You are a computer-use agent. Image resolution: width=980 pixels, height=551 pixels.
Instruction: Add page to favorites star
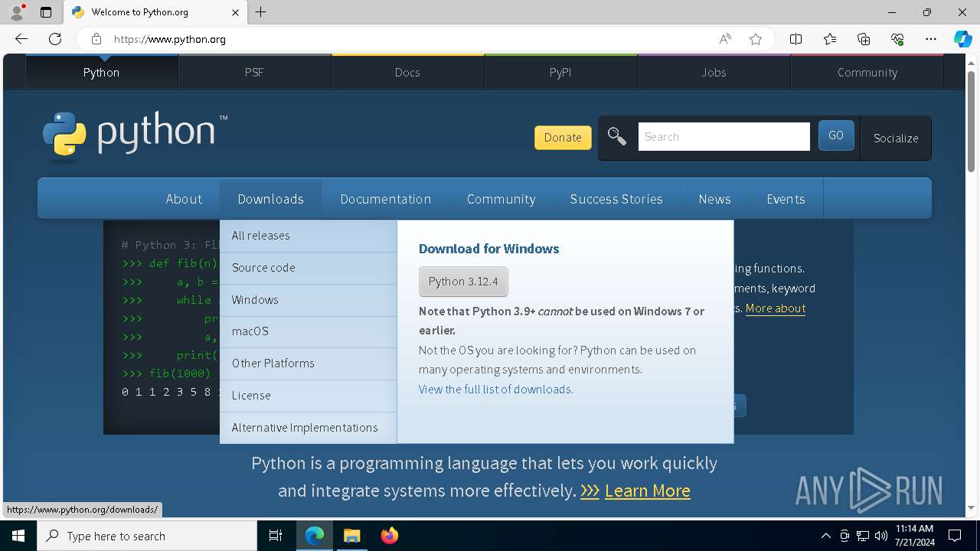coord(756,39)
